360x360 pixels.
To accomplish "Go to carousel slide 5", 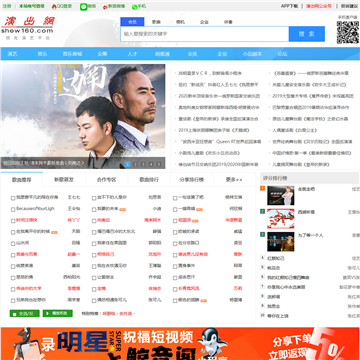I will click(x=159, y=164).
